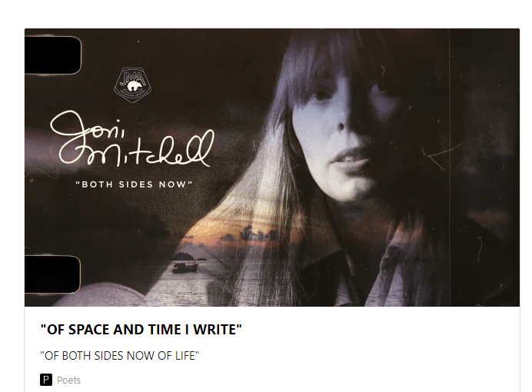
Task: Click the "Of Both Sides Now of Life" subtitle
Action: 120,355
